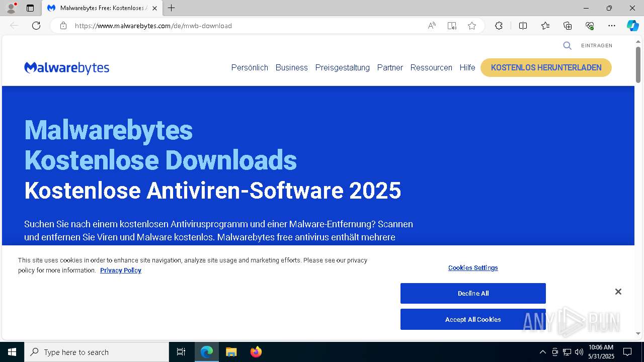Open the taskbar clock and date

click(601, 352)
